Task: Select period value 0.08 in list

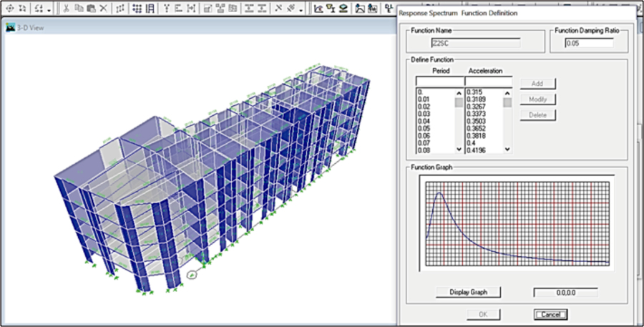Action: pyautogui.click(x=424, y=150)
